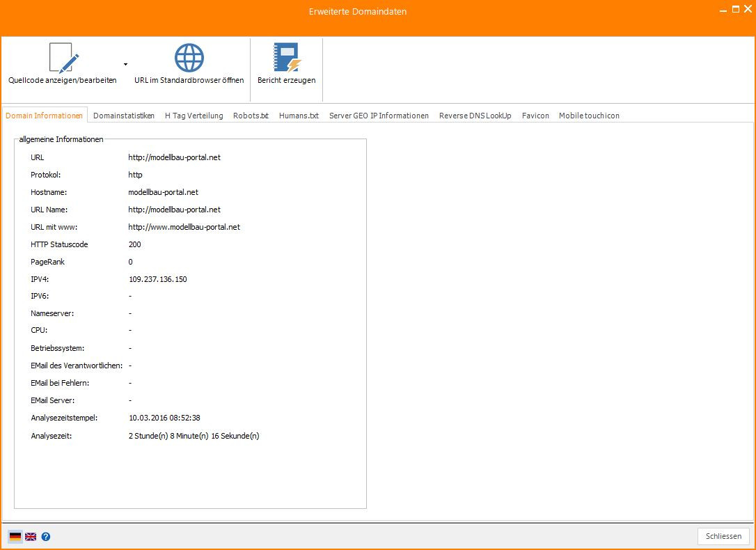
Task: Click the IPV4 address 109.237.136.150
Action: pyautogui.click(x=158, y=279)
